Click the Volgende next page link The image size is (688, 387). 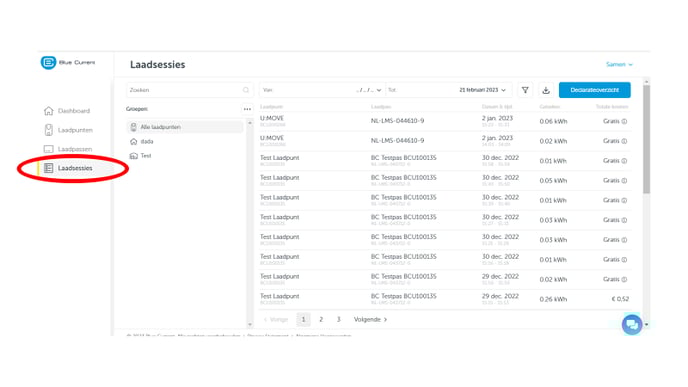point(370,319)
